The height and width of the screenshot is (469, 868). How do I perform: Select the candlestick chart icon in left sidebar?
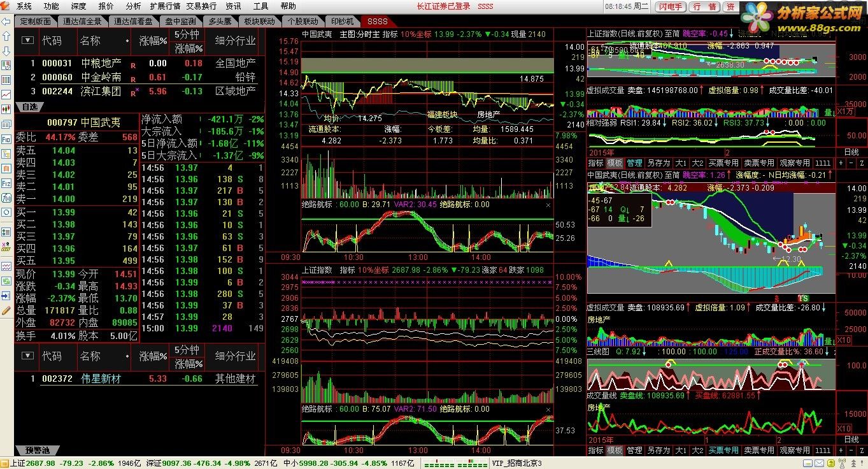[x=7, y=110]
